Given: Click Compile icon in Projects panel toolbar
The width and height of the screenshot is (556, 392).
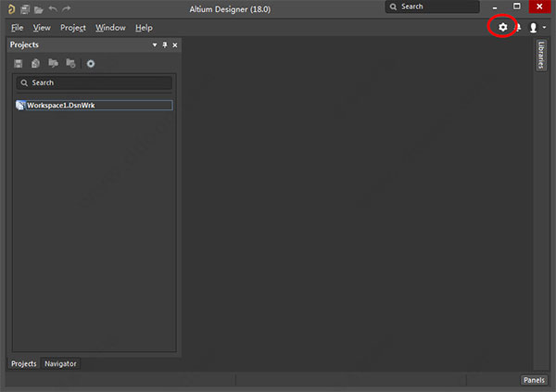Looking at the screenshot, I should (x=35, y=64).
